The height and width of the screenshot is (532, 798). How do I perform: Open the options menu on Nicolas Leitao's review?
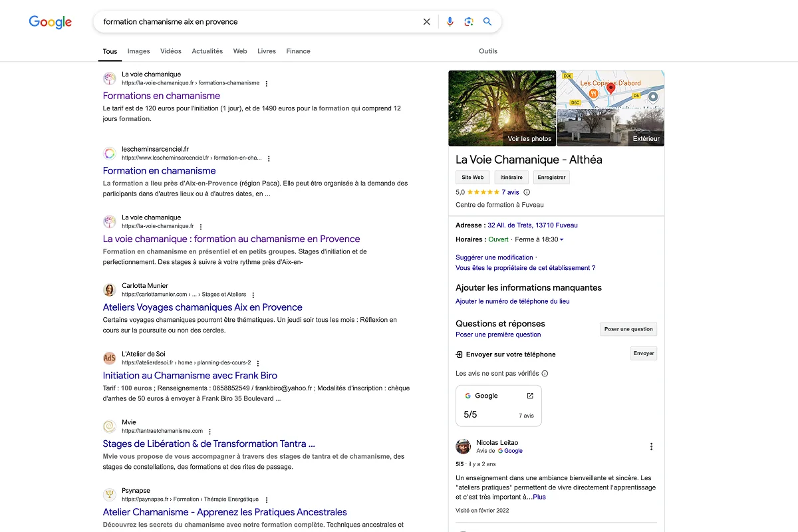652,446
